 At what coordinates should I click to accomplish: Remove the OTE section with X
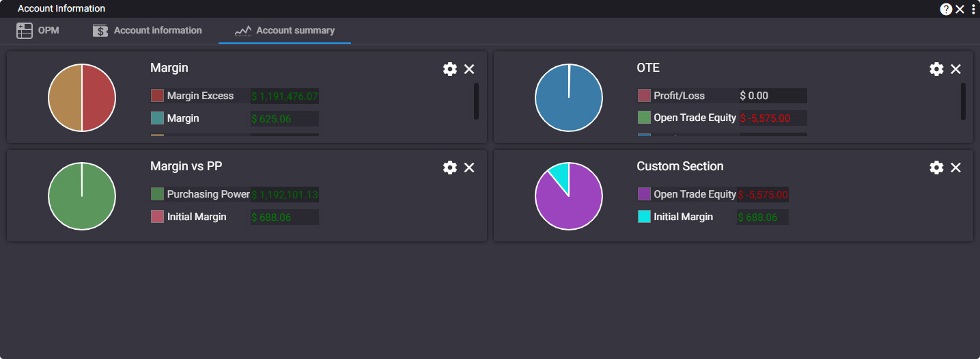pyautogui.click(x=955, y=69)
